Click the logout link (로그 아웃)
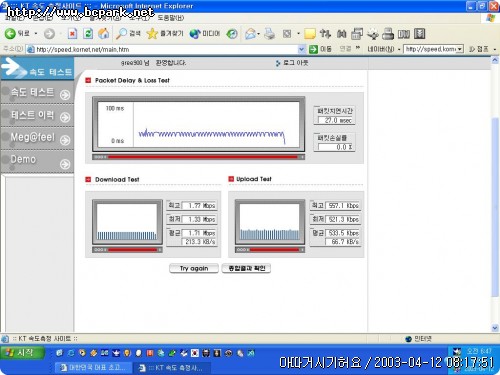The image size is (500, 375). (292, 63)
